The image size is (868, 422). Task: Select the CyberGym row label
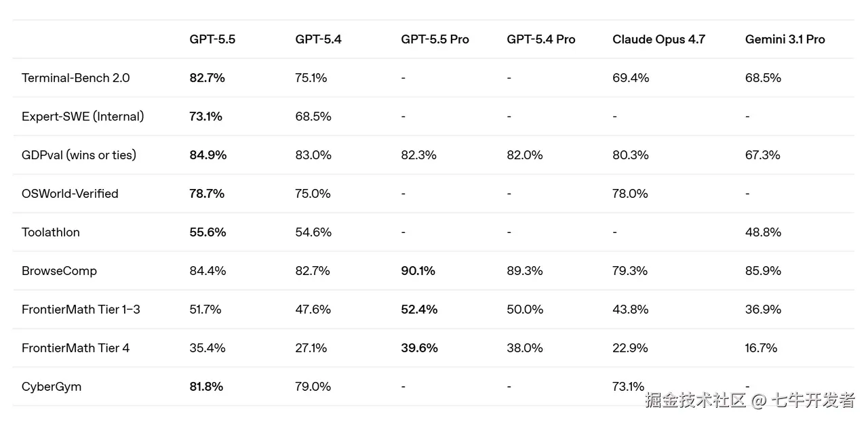pyautogui.click(x=52, y=387)
